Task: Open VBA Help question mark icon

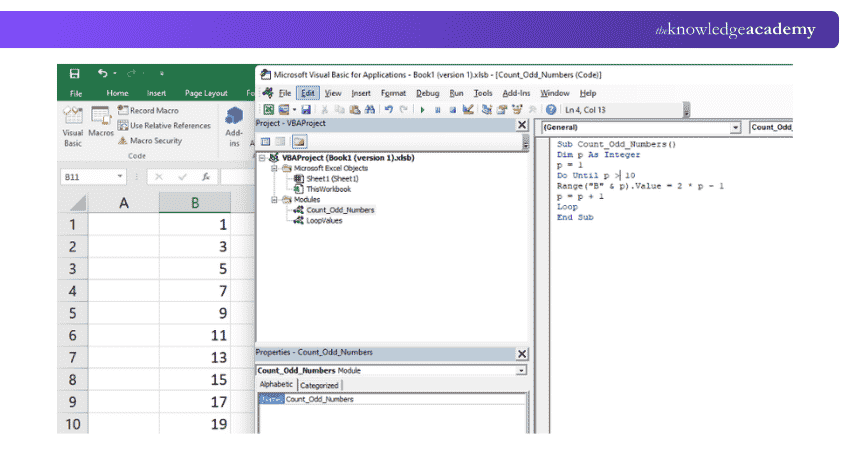Action: 551,110
